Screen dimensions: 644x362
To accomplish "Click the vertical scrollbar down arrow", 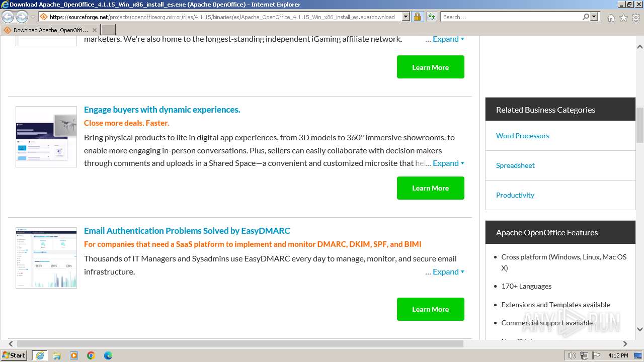I will (x=640, y=330).
